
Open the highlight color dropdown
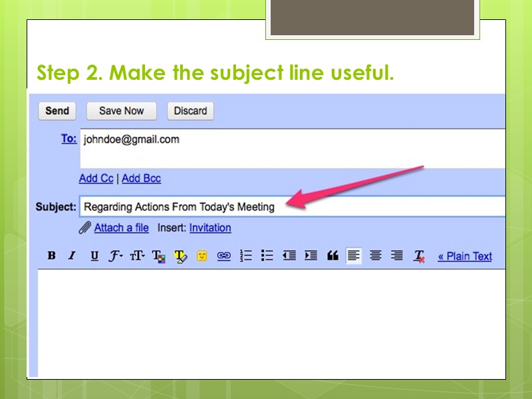(180, 255)
